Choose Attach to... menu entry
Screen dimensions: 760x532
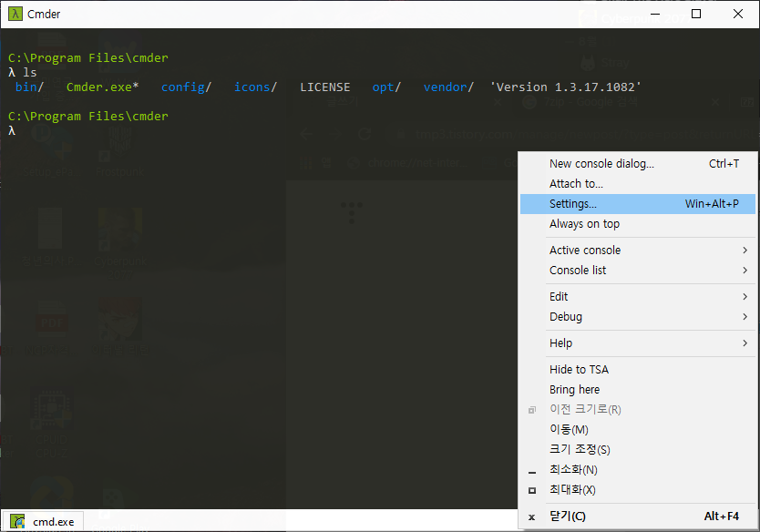click(637, 184)
